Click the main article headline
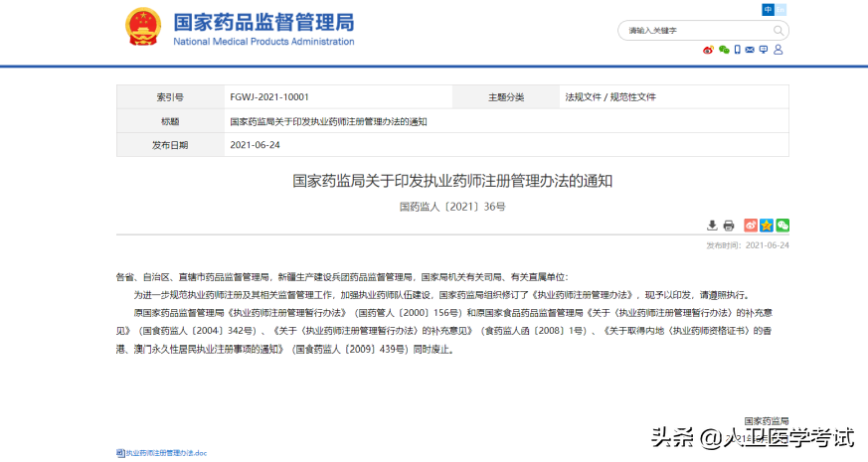This screenshot has width=868, height=462. 452,181
